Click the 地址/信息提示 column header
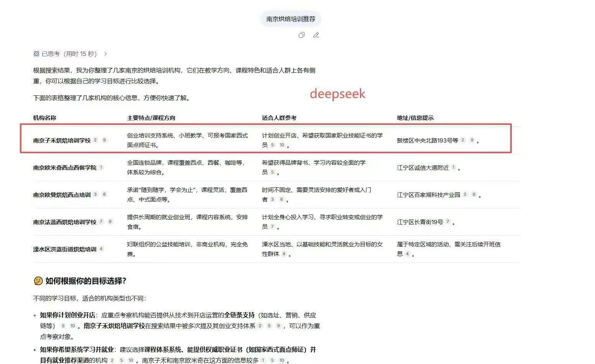This screenshot has height=364, width=595. [x=415, y=118]
